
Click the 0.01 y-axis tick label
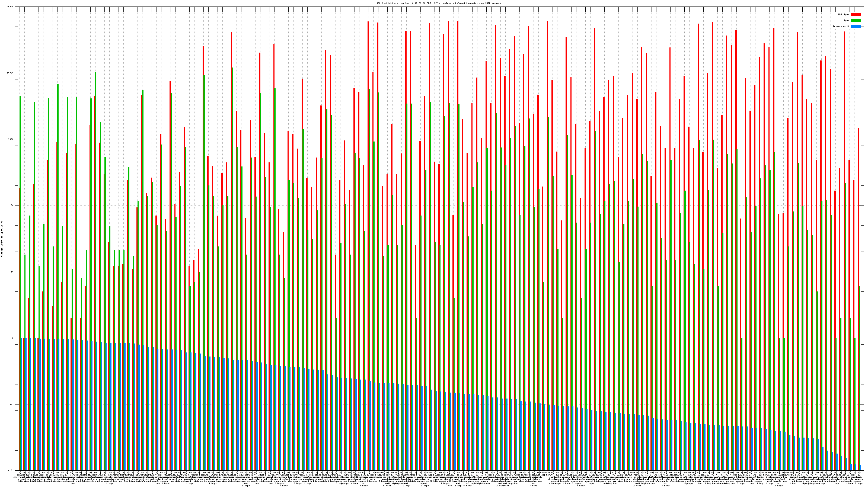click(x=11, y=470)
